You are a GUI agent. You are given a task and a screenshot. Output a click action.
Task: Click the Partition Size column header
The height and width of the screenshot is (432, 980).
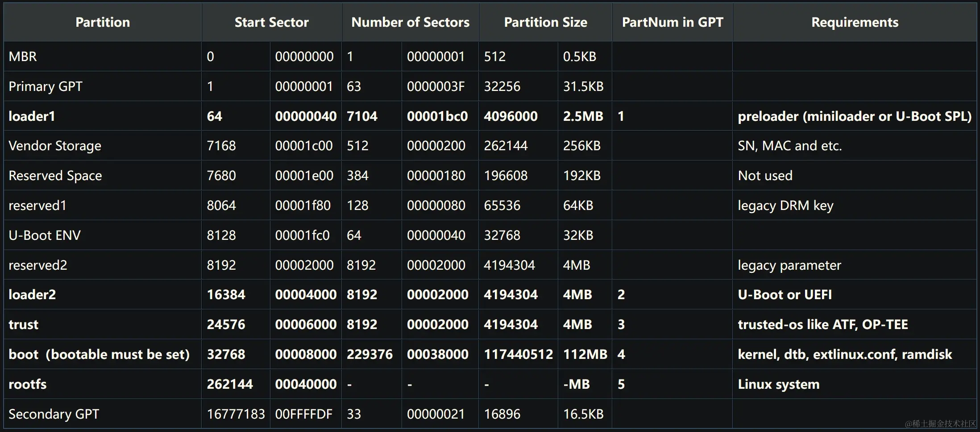pyautogui.click(x=545, y=22)
